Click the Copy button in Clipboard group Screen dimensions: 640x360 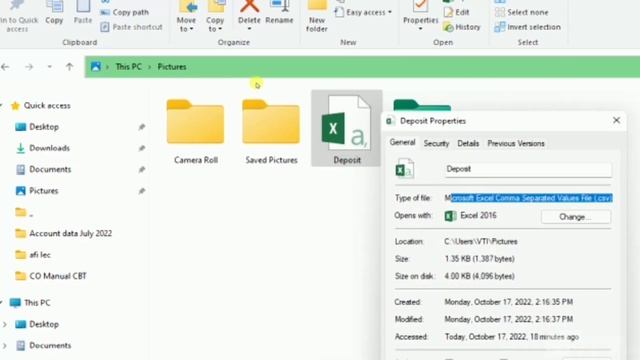54,13
